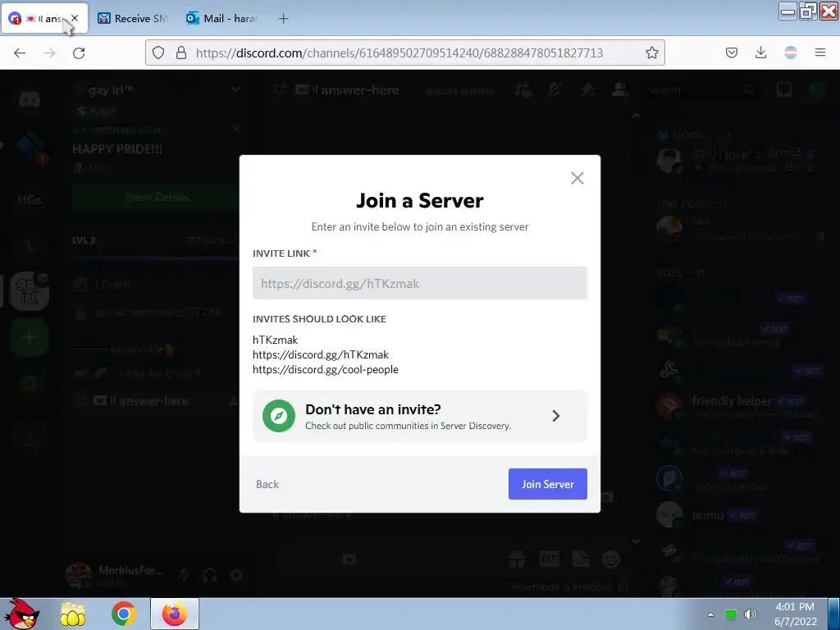Close the Discord browser tab
The width and height of the screenshot is (840, 630).
coord(75,18)
